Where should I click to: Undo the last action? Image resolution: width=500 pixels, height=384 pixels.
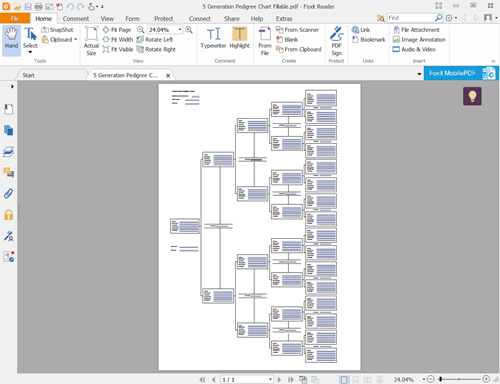coord(70,6)
